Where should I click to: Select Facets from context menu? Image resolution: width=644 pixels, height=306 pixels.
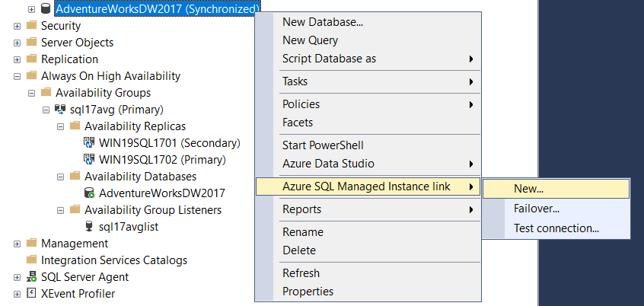coord(368,123)
